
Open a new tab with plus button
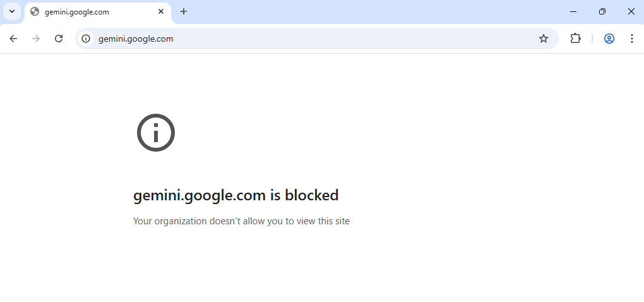[184, 11]
